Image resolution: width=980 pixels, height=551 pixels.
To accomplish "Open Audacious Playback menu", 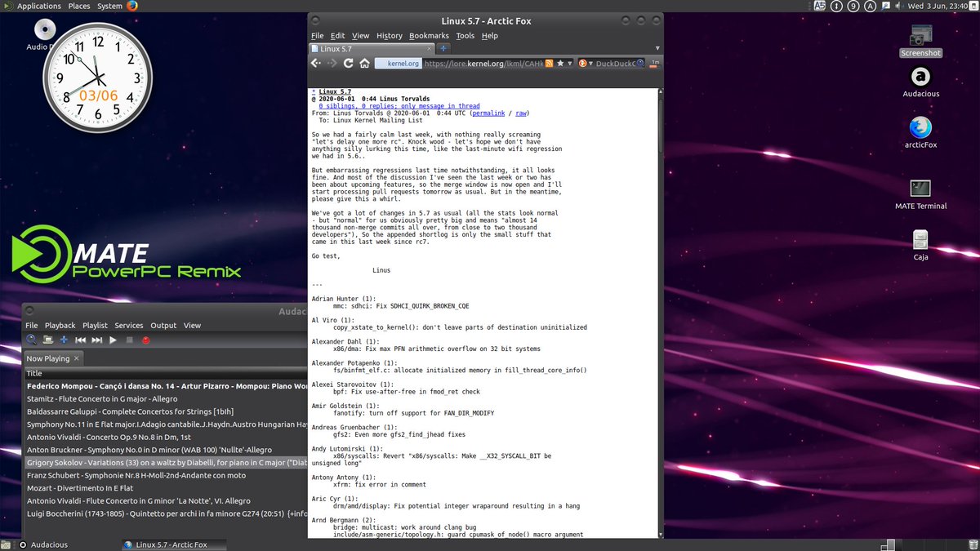I will point(60,325).
